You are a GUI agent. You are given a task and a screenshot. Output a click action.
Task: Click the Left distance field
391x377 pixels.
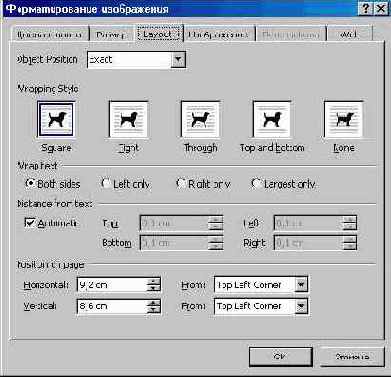[x=309, y=223]
